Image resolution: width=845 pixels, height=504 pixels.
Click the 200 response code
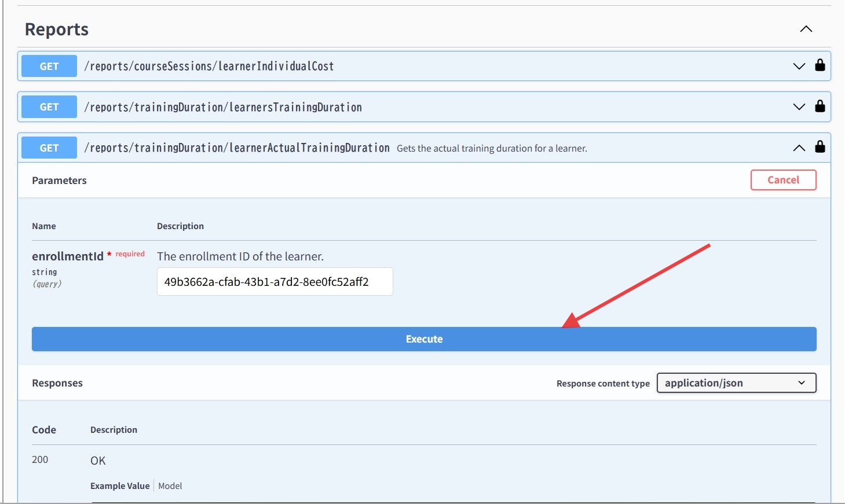(40, 459)
